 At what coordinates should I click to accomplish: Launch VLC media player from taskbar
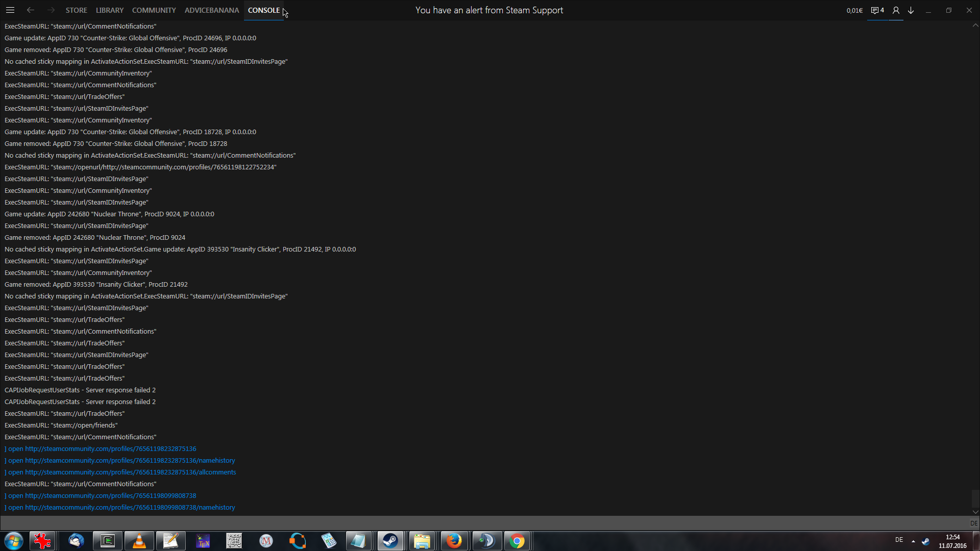(x=139, y=541)
